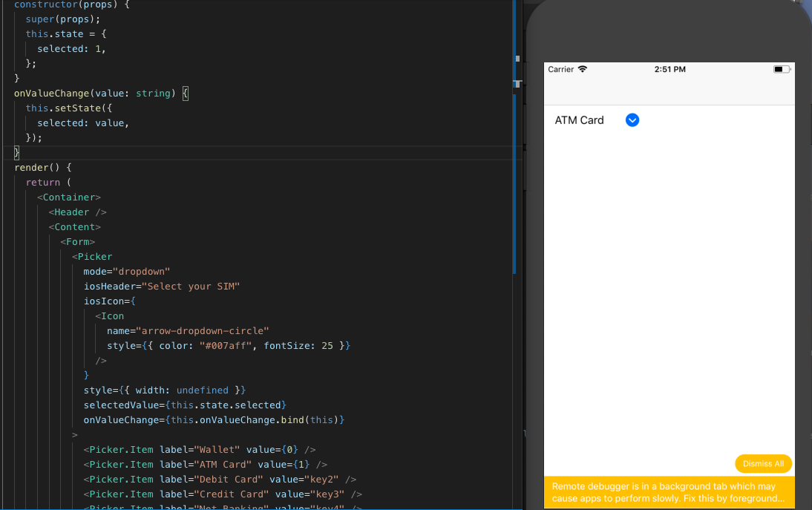This screenshot has height=510, width=812.
Task: Click the iosIcon={ line
Action: pyautogui.click(x=109, y=301)
